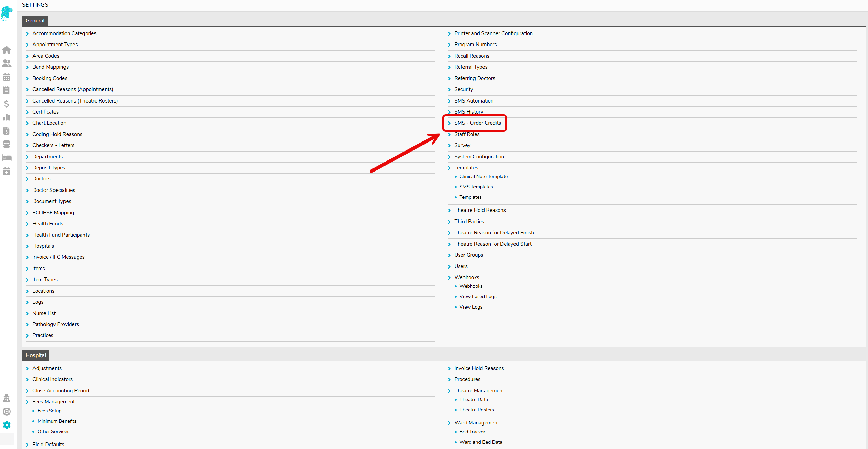Image resolution: width=868 pixels, height=449 pixels.
Task: Open the bar chart reports icon
Action: tap(7, 117)
